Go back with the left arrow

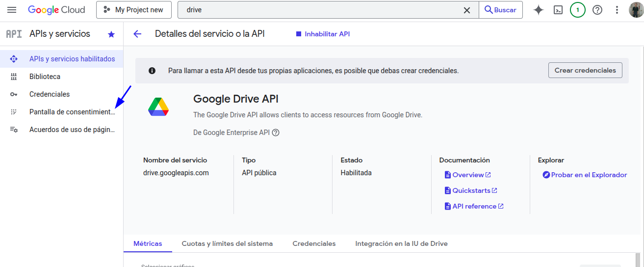coord(137,34)
